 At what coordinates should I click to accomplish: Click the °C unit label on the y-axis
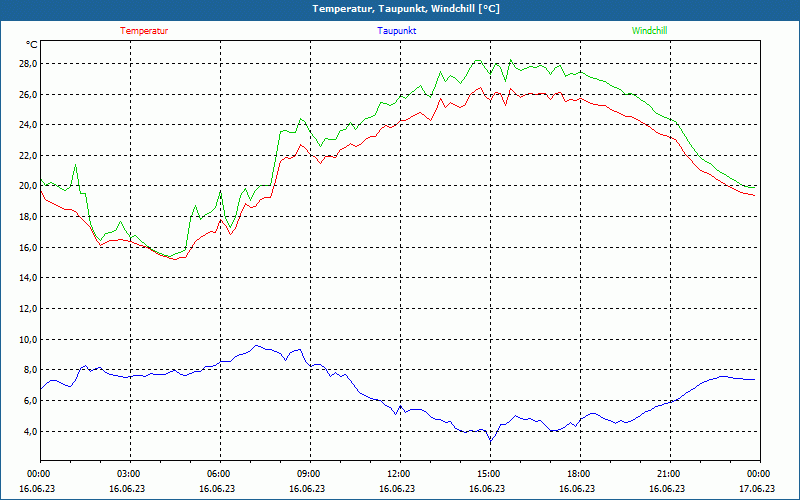coord(32,45)
